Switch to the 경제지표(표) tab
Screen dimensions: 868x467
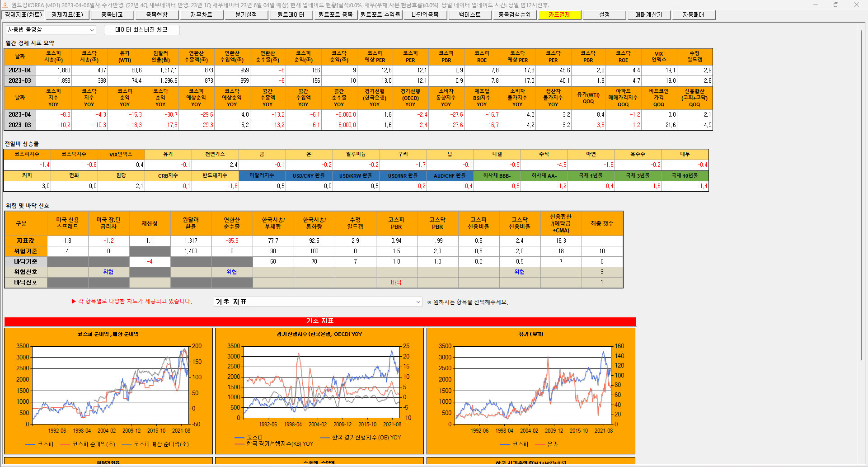coord(67,15)
